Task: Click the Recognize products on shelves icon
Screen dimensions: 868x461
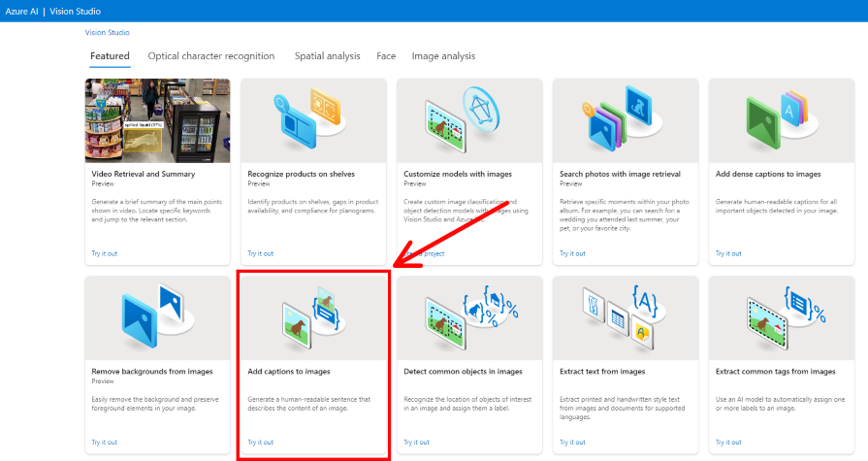Action: coord(313,120)
